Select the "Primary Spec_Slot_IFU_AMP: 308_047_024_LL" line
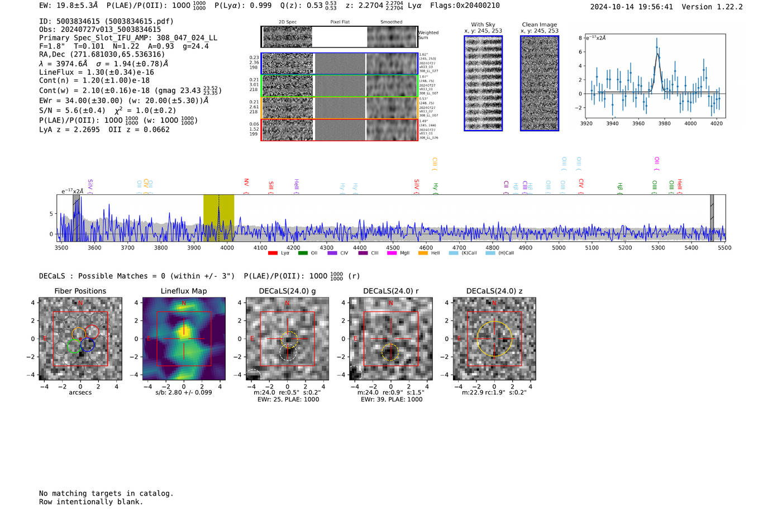Image resolution: width=782 pixels, height=532 pixels. click(x=128, y=38)
